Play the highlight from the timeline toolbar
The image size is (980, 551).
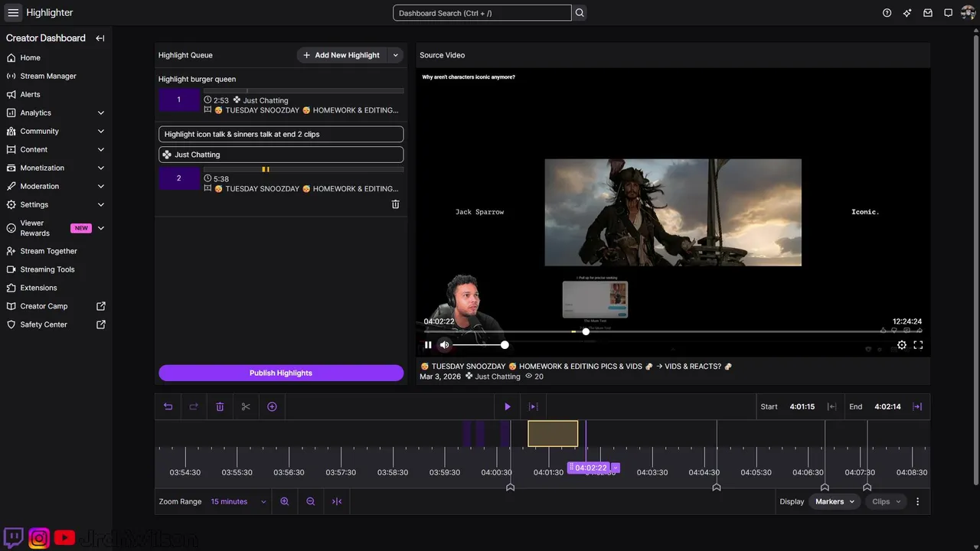(x=507, y=406)
